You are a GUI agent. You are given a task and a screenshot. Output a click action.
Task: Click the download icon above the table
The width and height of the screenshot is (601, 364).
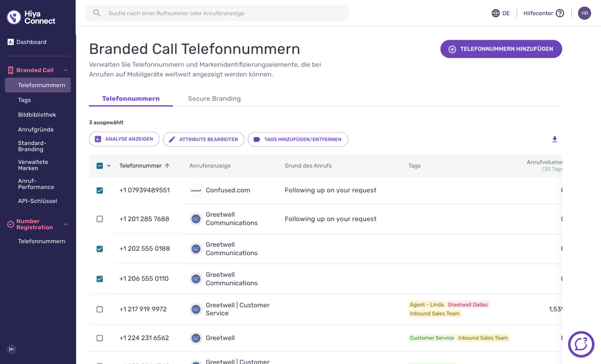555,139
